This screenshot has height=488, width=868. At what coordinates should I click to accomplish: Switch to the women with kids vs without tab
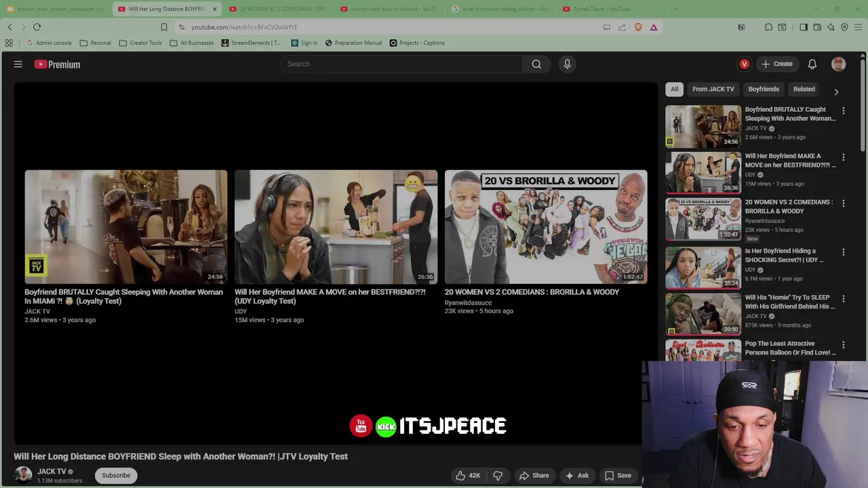pyautogui.click(x=389, y=9)
